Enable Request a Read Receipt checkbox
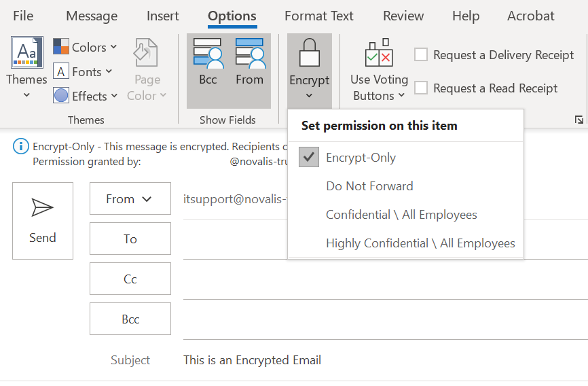Image resolution: width=588 pixels, height=386 pixels. point(421,88)
